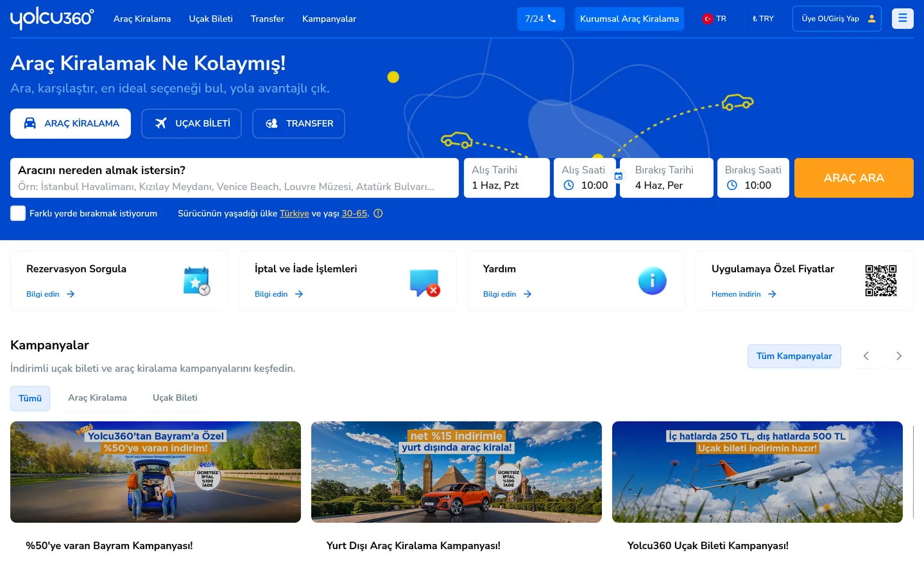Click the İptal ve İade chat icon
Image resolution: width=924 pixels, height=578 pixels.
coord(424,283)
